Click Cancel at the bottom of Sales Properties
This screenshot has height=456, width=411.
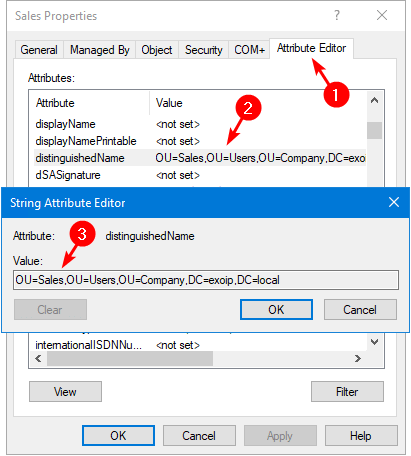click(199, 436)
